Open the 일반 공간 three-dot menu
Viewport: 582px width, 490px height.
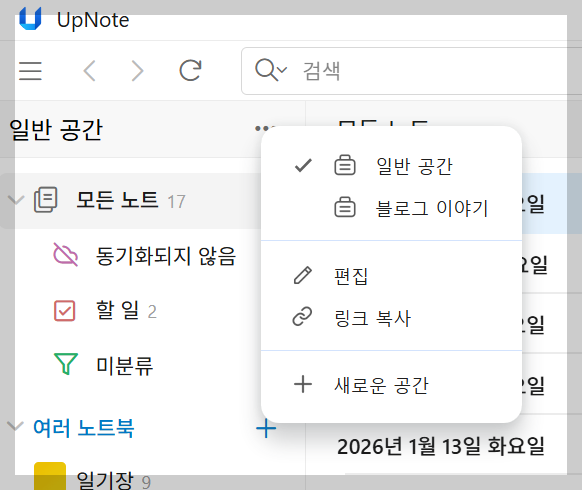(264, 128)
